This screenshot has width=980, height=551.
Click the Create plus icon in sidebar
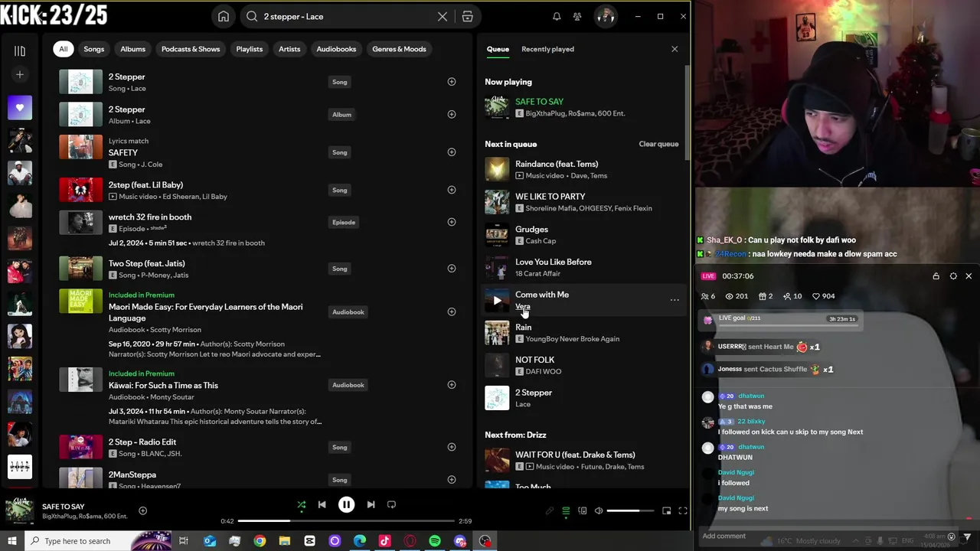pos(20,74)
